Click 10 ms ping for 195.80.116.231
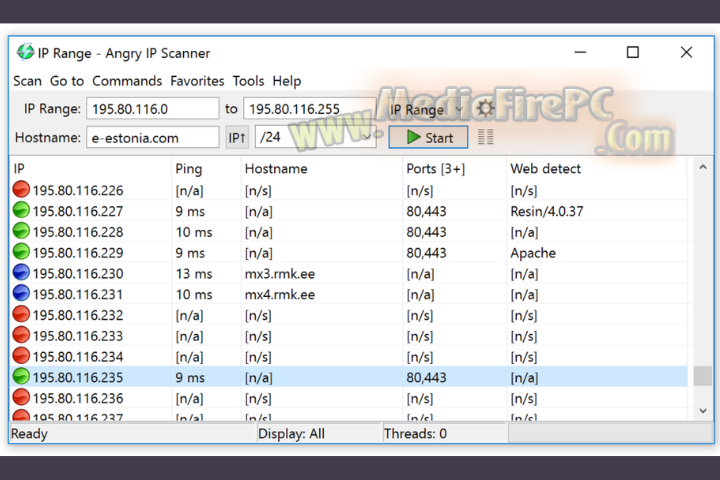This screenshot has width=720, height=480. click(x=194, y=294)
